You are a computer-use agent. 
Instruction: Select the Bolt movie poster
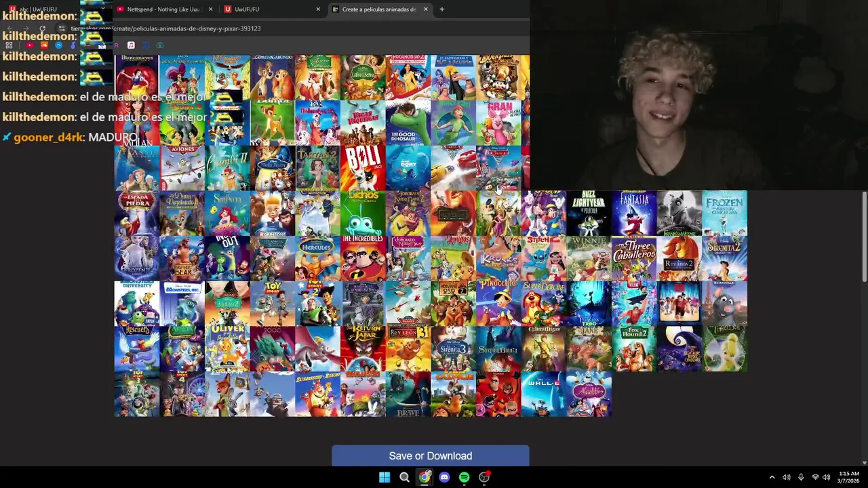pyautogui.click(x=363, y=168)
